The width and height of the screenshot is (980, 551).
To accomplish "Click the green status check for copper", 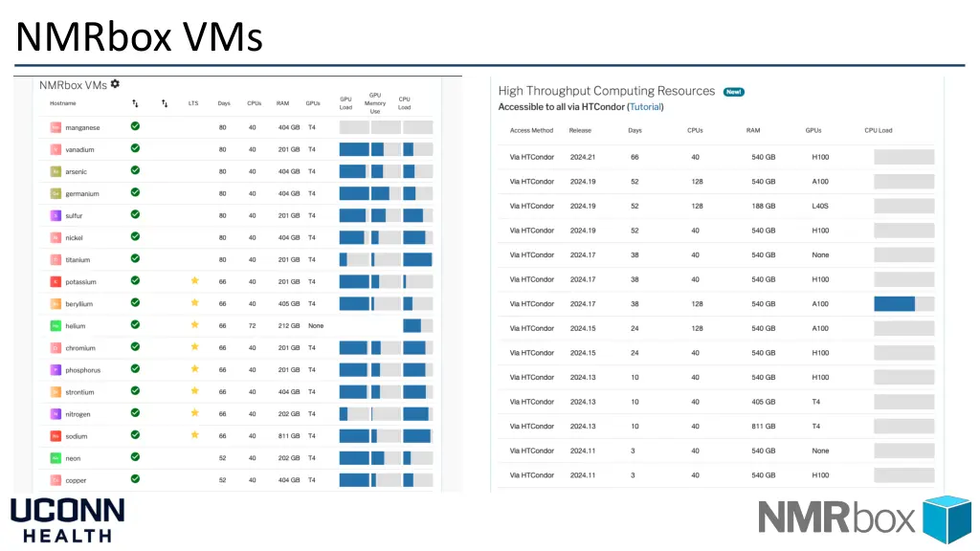I will [x=135, y=479].
